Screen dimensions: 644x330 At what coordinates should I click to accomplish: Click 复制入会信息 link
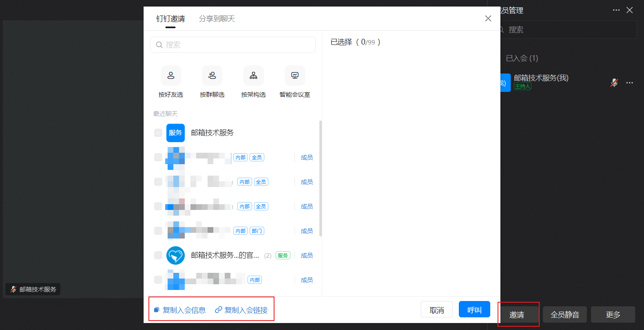tap(184, 310)
